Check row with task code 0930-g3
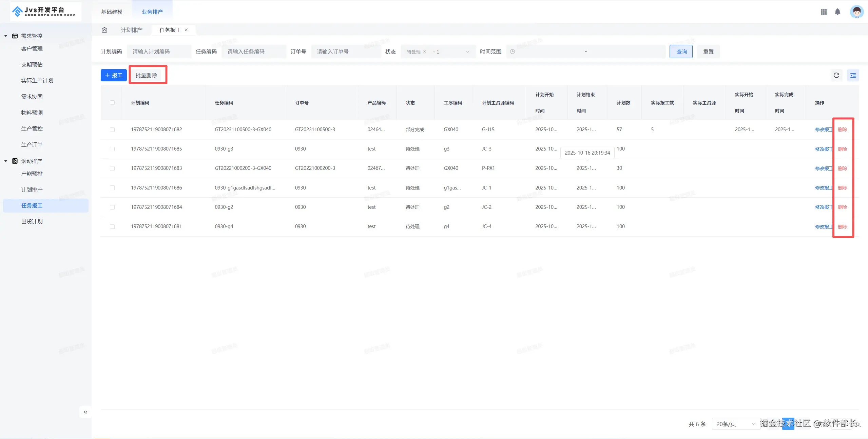Screen dimensions: 868x439 click(112, 149)
